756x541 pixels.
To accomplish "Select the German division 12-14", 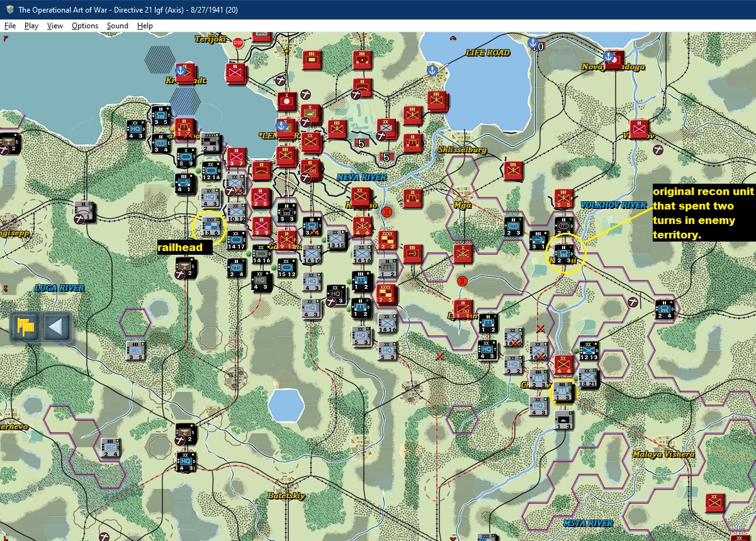I will coord(211,170).
